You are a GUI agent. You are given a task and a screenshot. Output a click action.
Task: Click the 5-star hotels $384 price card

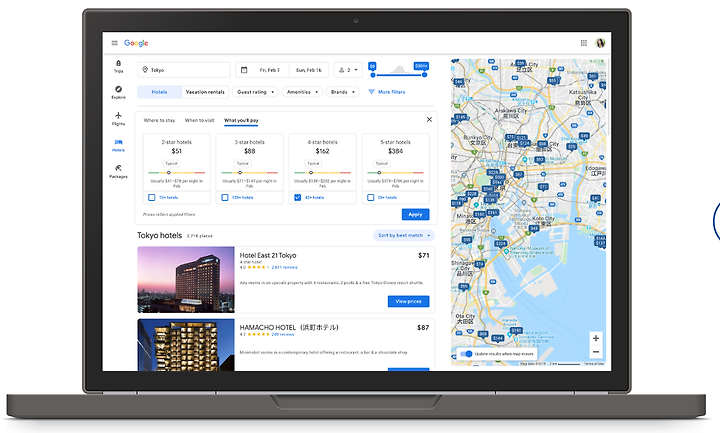[395, 169]
